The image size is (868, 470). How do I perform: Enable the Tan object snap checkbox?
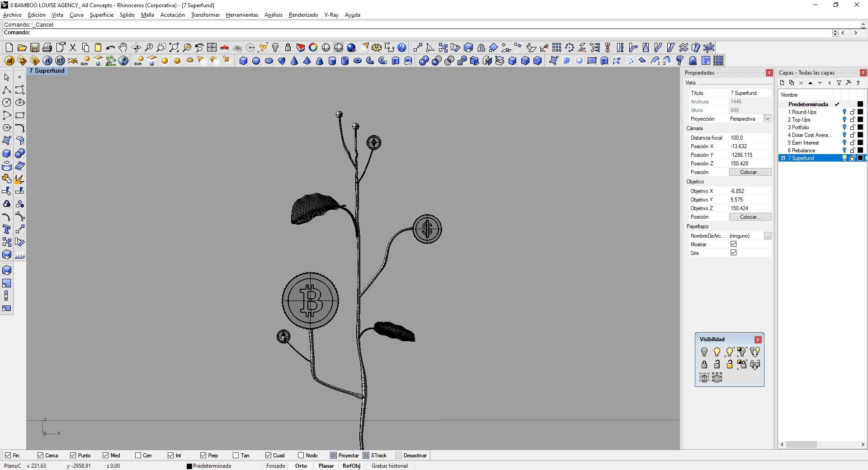[236, 456]
